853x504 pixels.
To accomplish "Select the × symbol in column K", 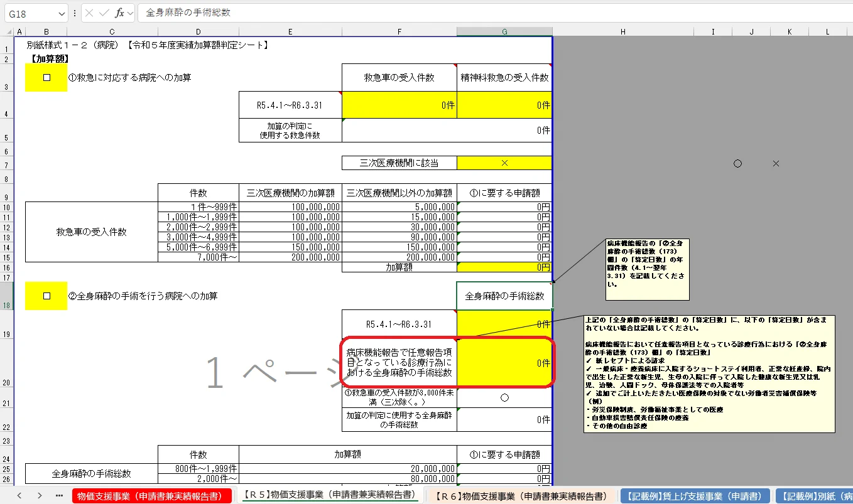I will [776, 163].
